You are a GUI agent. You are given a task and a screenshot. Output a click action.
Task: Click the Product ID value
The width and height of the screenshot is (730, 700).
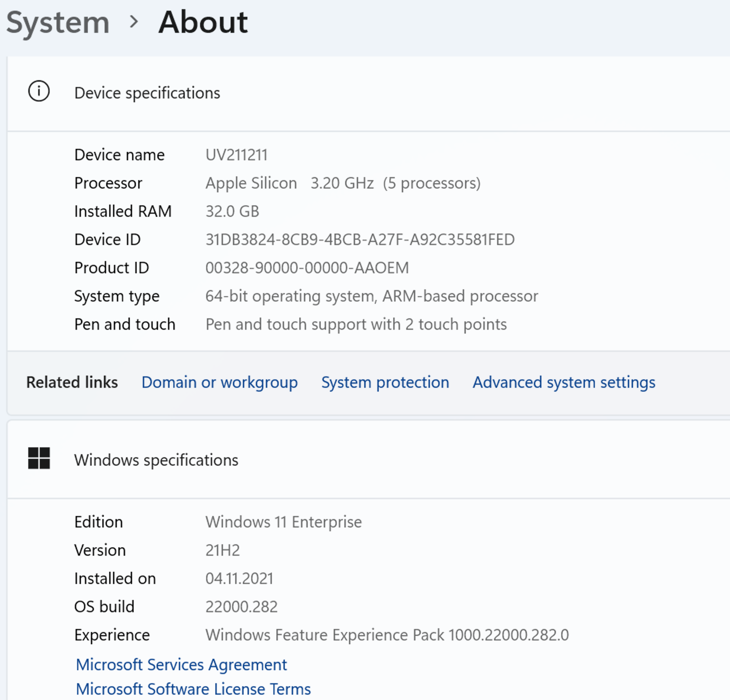click(307, 268)
